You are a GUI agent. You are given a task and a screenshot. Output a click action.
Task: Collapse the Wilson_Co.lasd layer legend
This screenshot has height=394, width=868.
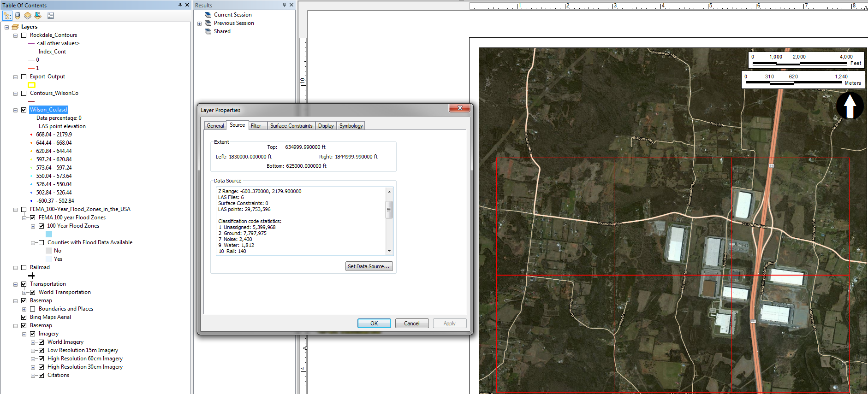pyautogui.click(x=15, y=110)
